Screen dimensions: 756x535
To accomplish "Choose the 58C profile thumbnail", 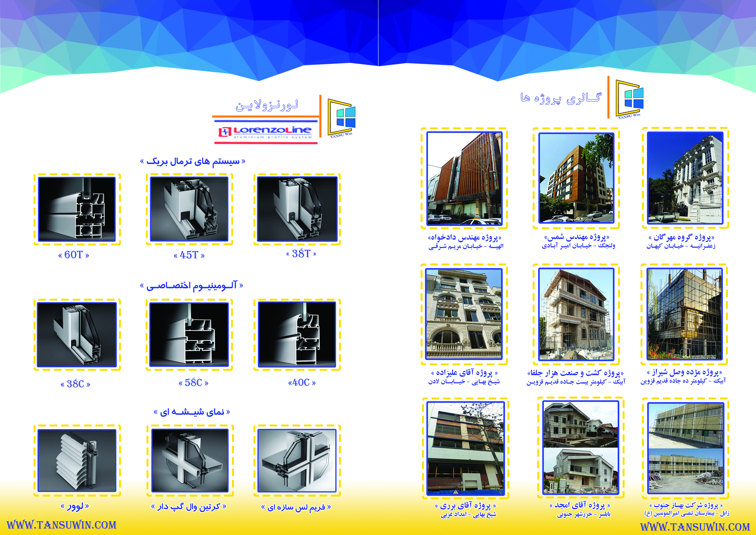I will click(x=189, y=335).
